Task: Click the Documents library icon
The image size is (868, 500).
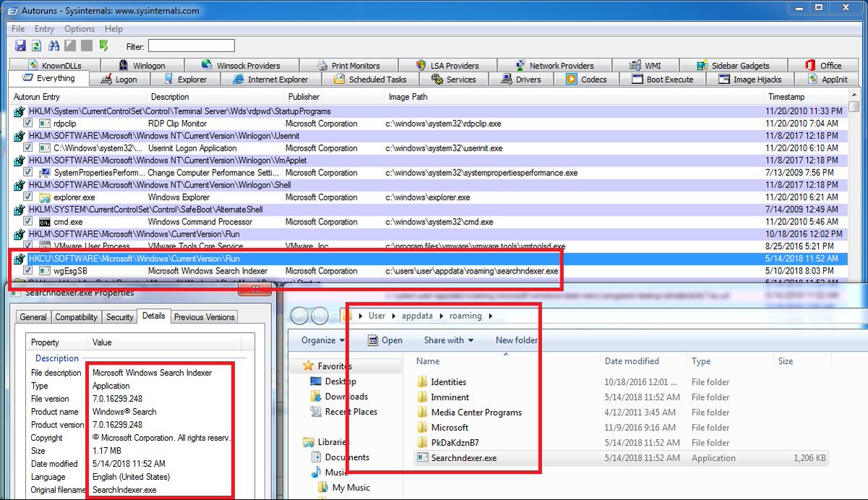Action: (x=315, y=457)
